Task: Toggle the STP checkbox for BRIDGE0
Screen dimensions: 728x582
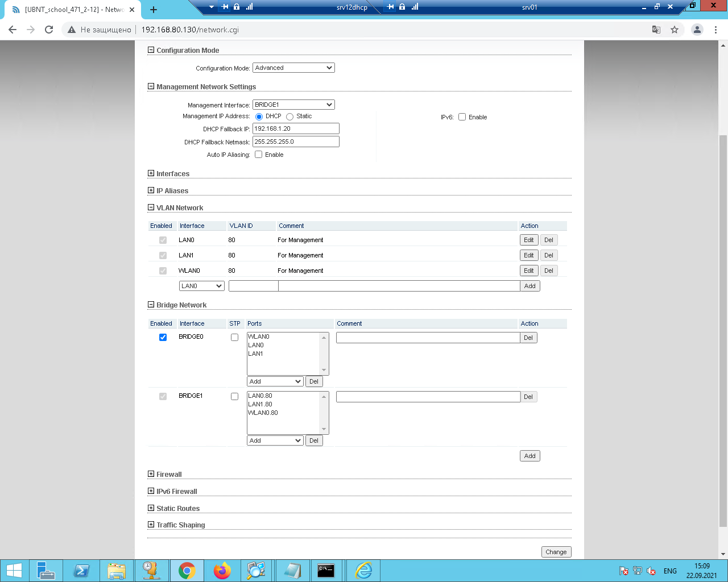Action: (234, 337)
